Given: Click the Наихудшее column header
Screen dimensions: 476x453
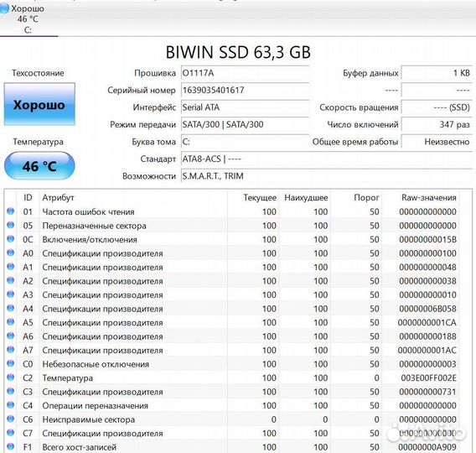Looking at the screenshot, I should (305, 198).
